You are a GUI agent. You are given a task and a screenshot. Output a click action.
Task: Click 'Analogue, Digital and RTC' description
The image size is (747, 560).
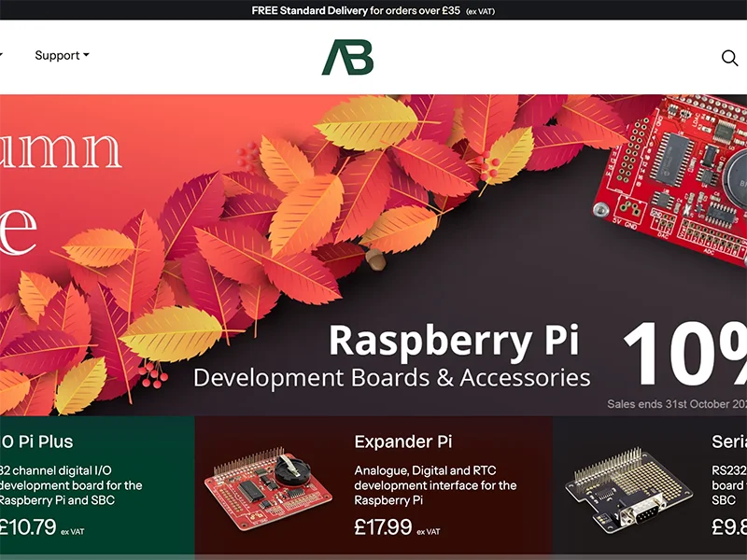point(435,485)
